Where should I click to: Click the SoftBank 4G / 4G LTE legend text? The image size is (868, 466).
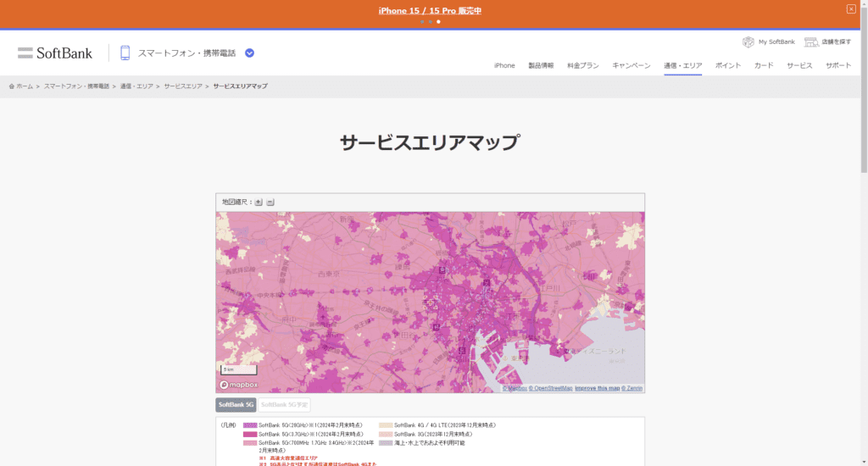tap(445, 425)
